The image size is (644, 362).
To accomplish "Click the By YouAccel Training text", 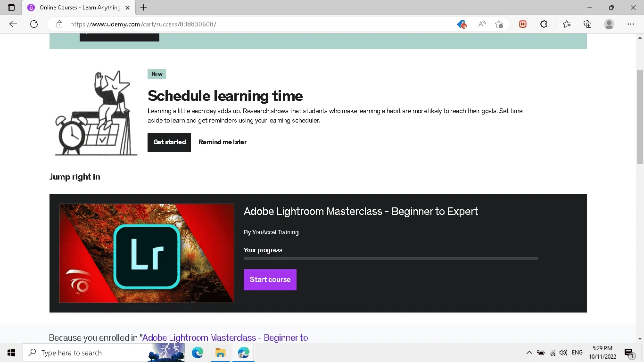I will click(271, 232).
